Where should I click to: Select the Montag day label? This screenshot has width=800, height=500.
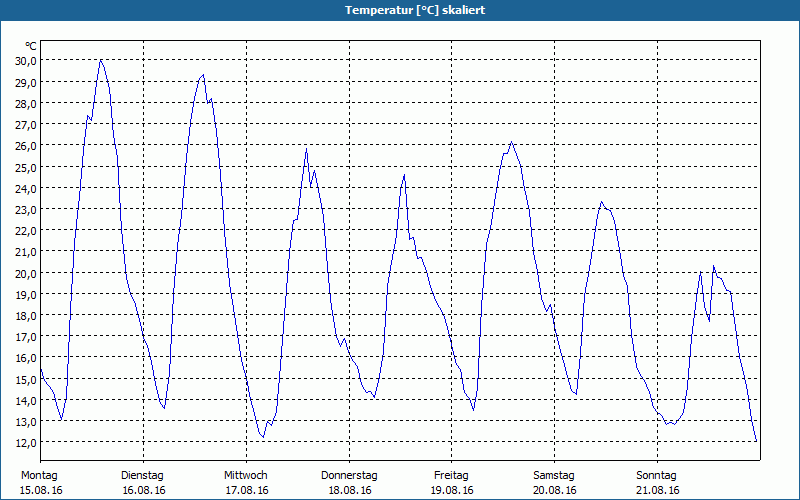[39, 476]
